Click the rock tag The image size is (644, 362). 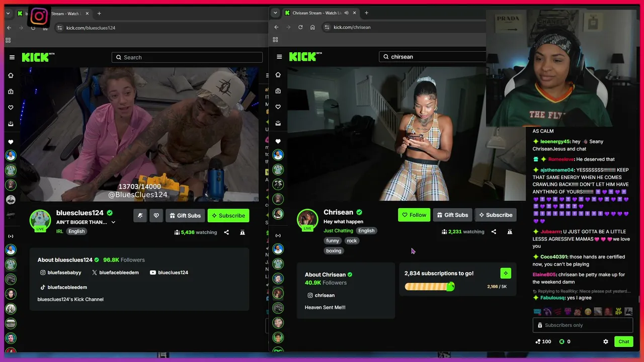[x=352, y=241]
